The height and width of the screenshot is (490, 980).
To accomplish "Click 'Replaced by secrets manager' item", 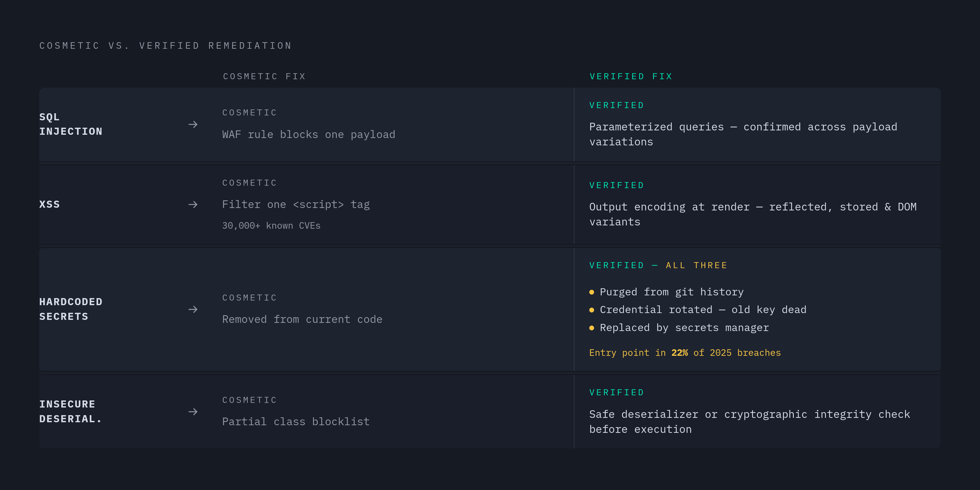I will [x=684, y=328].
